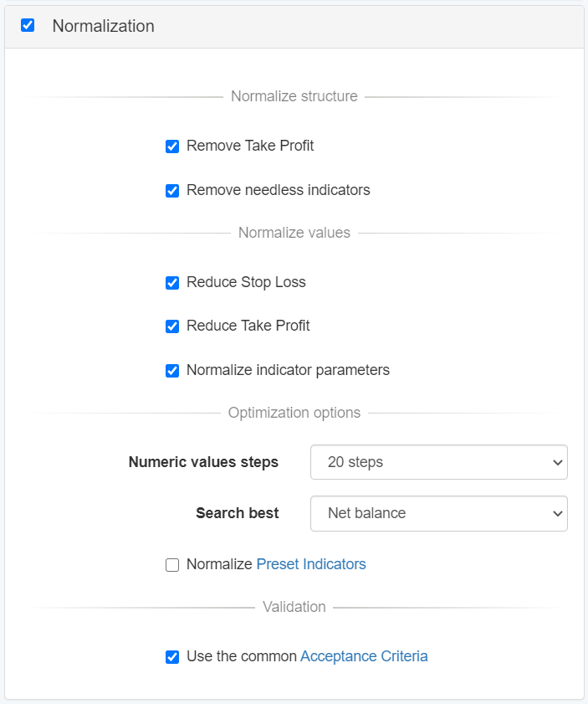Click the Normalize structure section heading

tap(294, 96)
